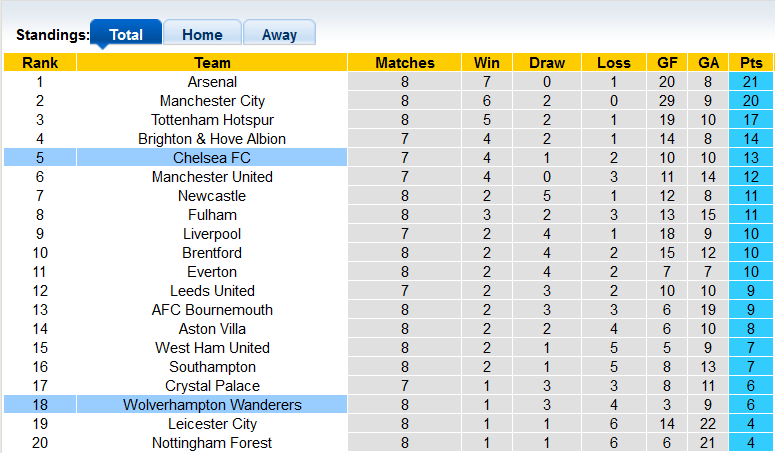The height and width of the screenshot is (453, 775).
Task: Click the Arsenal team name
Action: (212, 82)
